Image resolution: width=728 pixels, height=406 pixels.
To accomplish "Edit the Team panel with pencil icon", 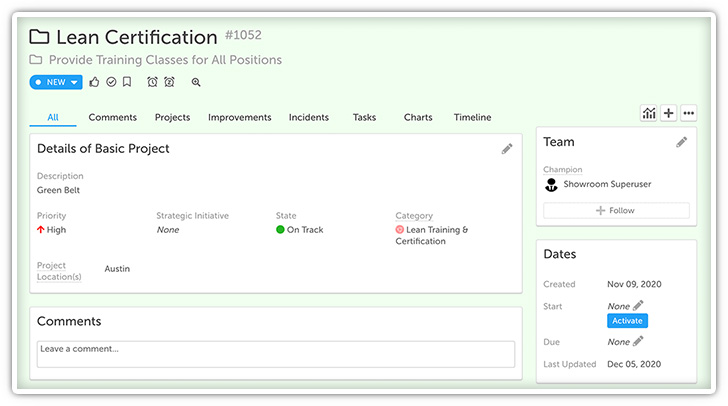I will pos(681,143).
